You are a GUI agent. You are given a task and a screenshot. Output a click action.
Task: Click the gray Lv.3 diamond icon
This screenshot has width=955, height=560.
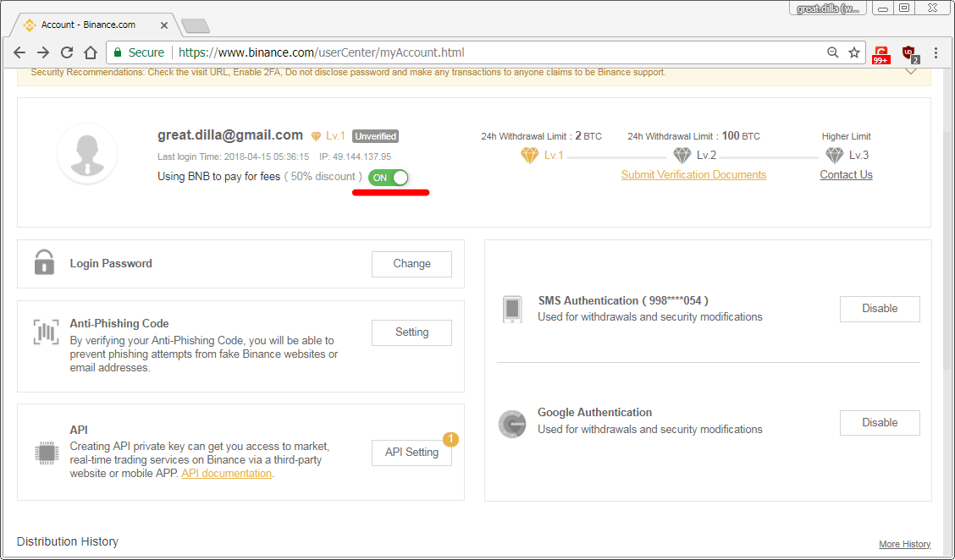click(x=834, y=155)
